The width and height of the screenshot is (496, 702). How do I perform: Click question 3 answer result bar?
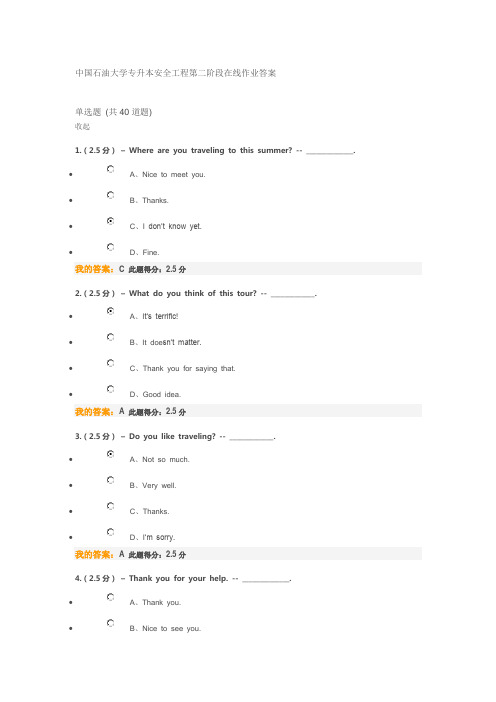[x=248, y=554]
